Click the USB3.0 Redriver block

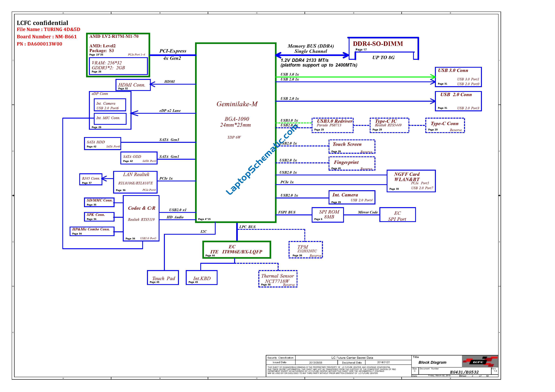tap(333, 125)
